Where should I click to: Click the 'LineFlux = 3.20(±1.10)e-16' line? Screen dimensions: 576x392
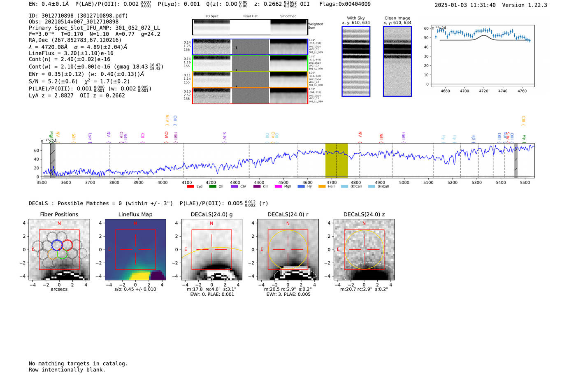tap(71, 53)
